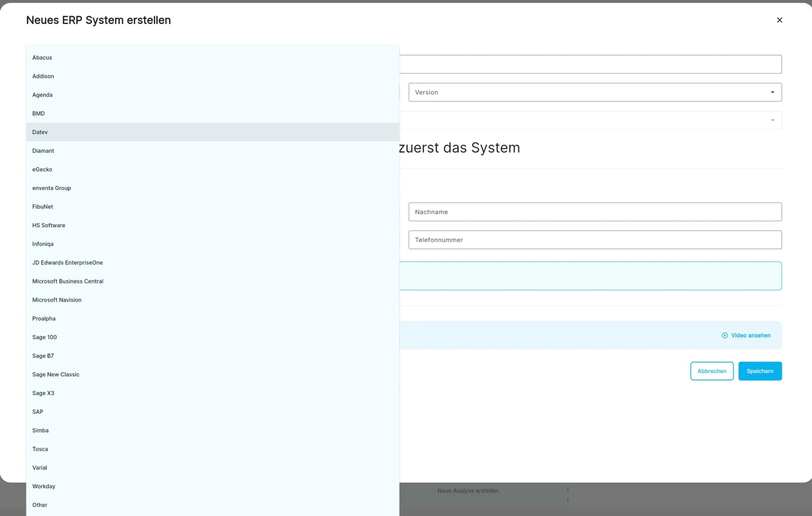
Task: Select BMD as the ERP system
Action: (x=213, y=113)
